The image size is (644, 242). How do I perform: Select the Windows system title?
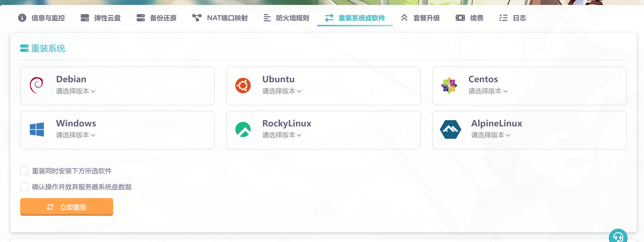point(76,123)
